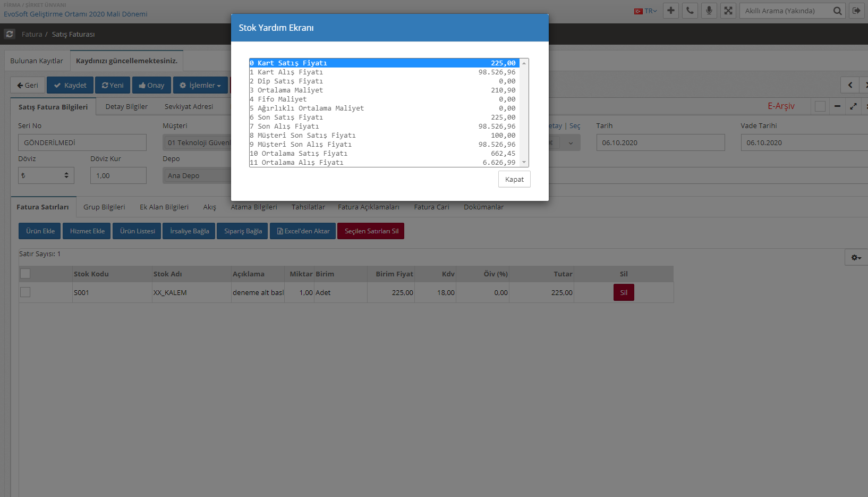
Task: Expand the İşlemler dropdown menu
Action: click(x=200, y=85)
